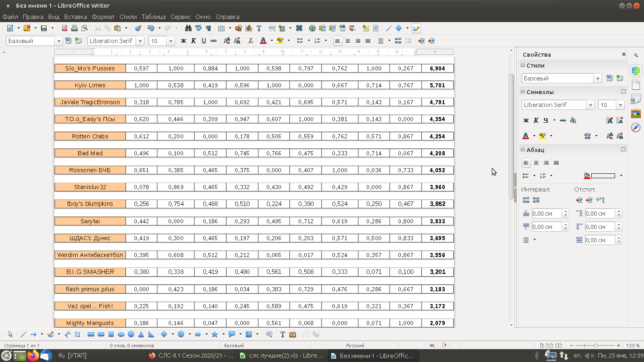
Task: Select the Ellipse shape tool
Action: (x=121, y=334)
